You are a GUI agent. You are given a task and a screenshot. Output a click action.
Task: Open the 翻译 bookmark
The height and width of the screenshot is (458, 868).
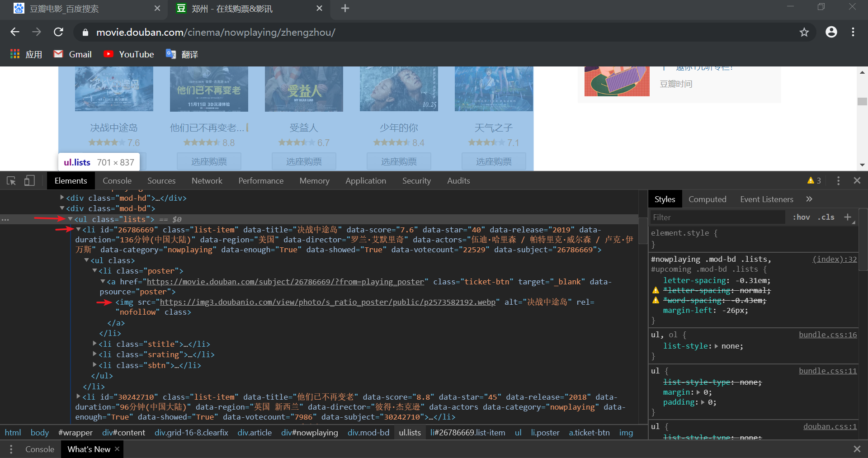click(182, 54)
